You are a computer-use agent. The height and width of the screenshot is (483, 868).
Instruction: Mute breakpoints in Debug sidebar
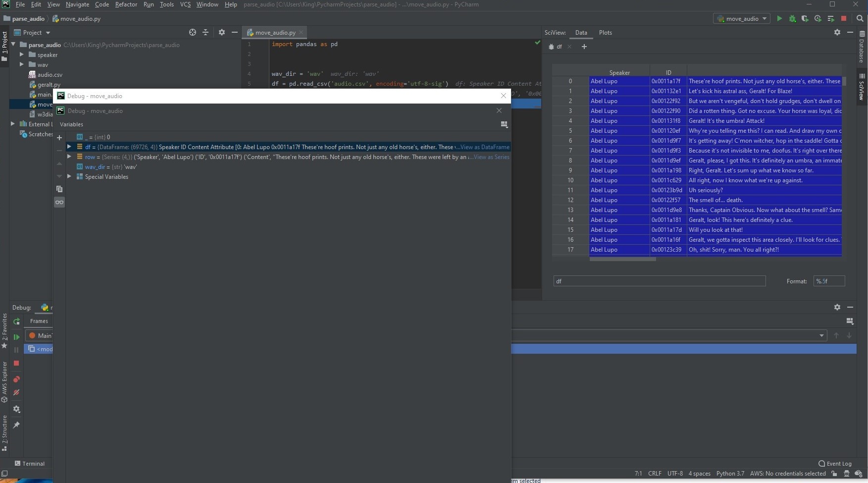click(16, 392)
